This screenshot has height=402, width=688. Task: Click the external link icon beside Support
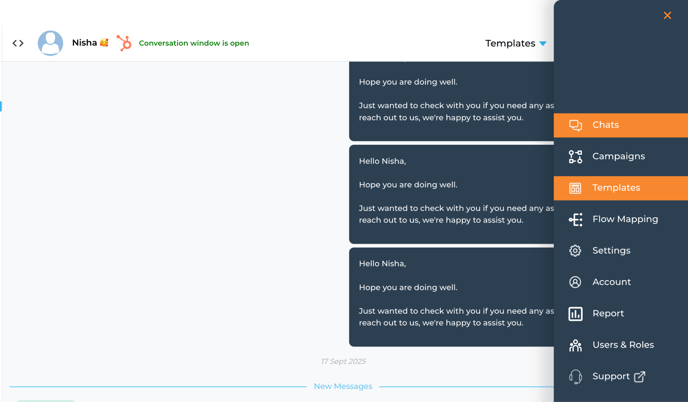click(x=640, y=376)
